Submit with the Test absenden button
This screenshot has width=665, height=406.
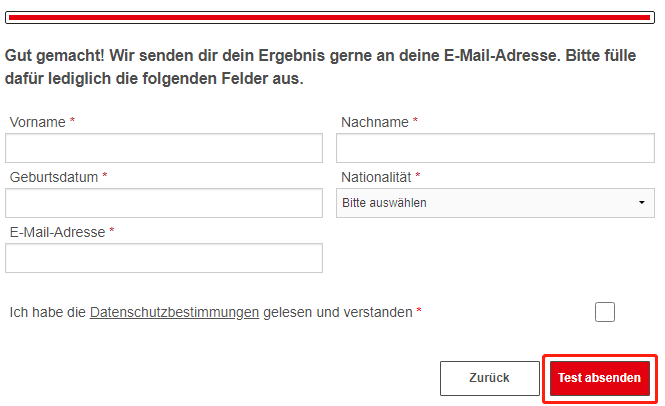click(x=599, y=378)
